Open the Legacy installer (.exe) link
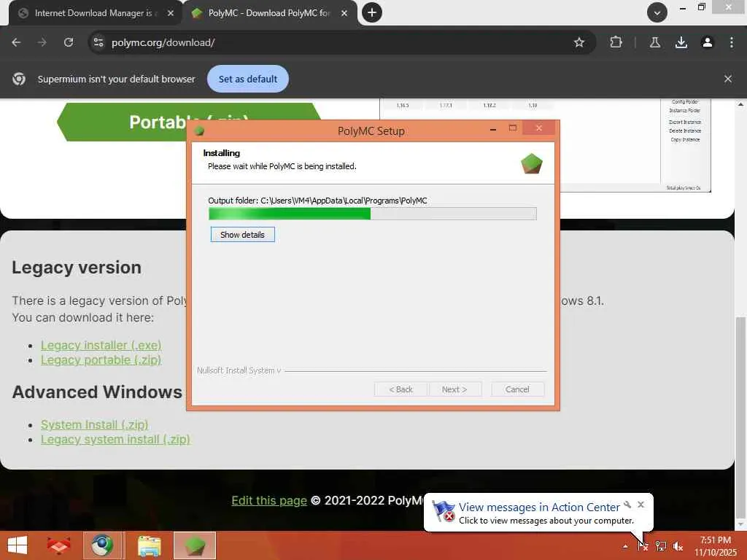Screen dimensions: 747x560 (x=101, y=345)
